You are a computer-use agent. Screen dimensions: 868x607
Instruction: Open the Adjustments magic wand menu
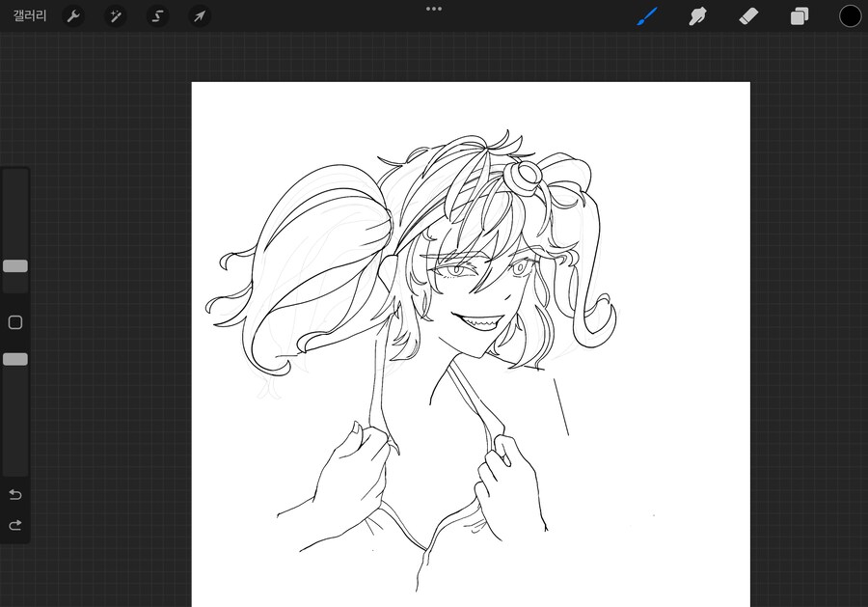(116, 16)
